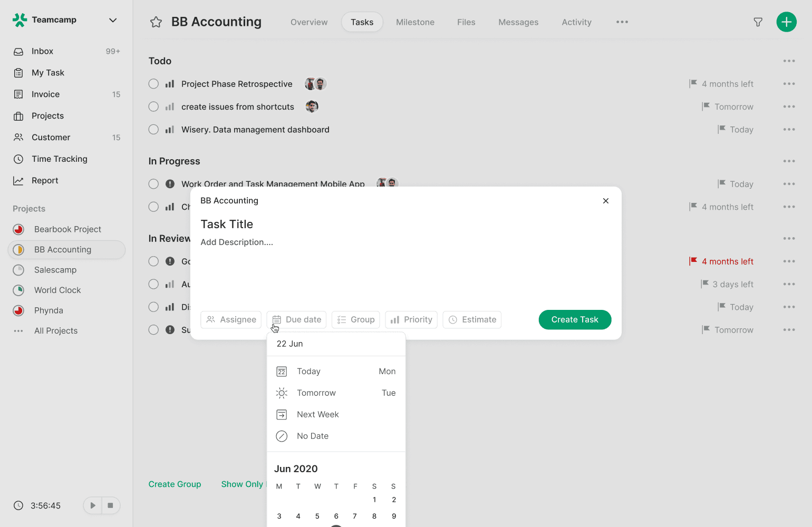Expand the Teamcamp workspace dropdown

(112, 20)
